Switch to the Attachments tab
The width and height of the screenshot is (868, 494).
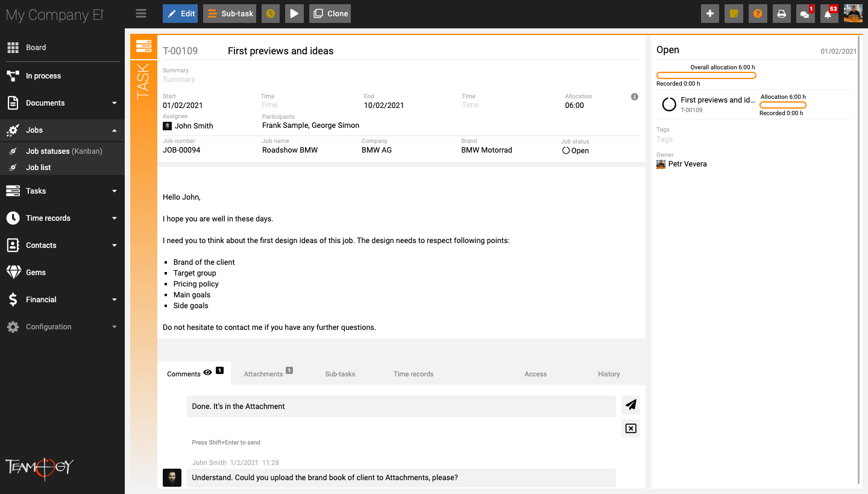(x=263, y=374)
